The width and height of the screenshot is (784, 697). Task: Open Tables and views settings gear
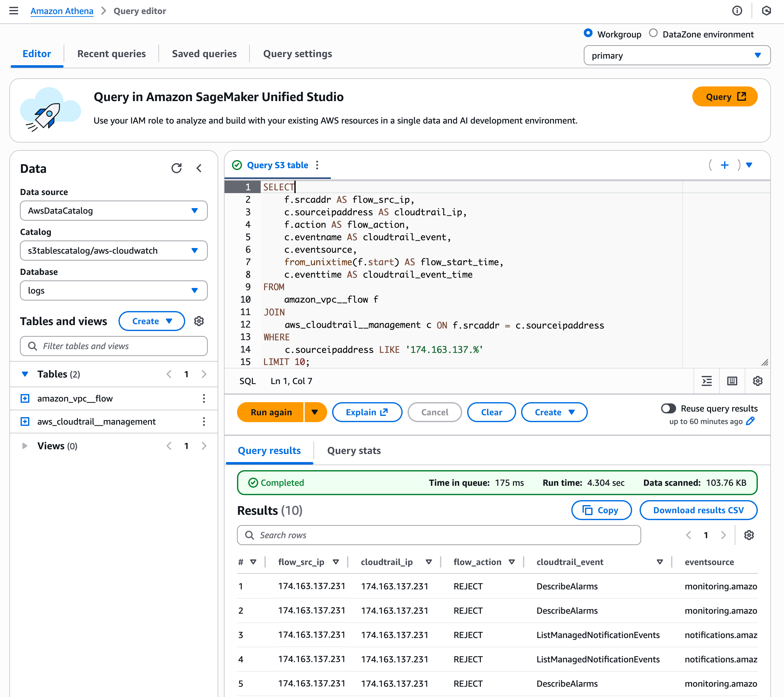tap(199, 321)
